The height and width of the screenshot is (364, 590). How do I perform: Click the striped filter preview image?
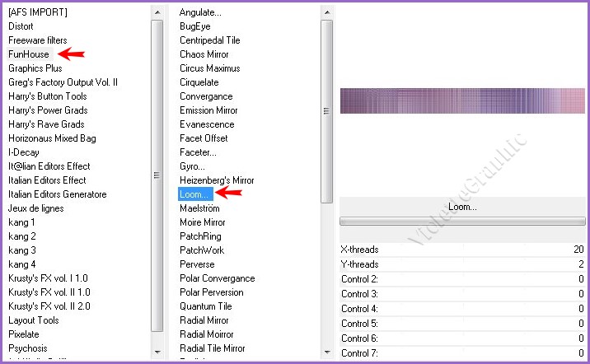pyautogui.click(x=462, y=100)
